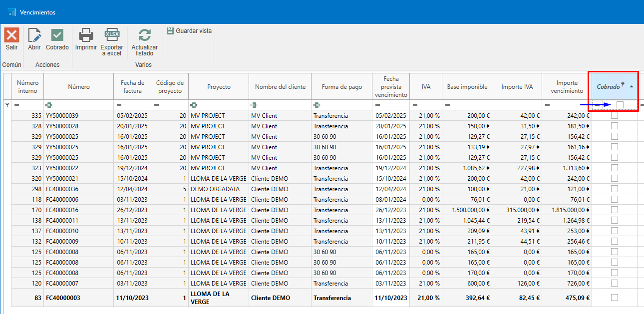
Task: Open the ABC filter operator under Nombre del cliente
Action: pyautogui.click(x=254, y=105)
